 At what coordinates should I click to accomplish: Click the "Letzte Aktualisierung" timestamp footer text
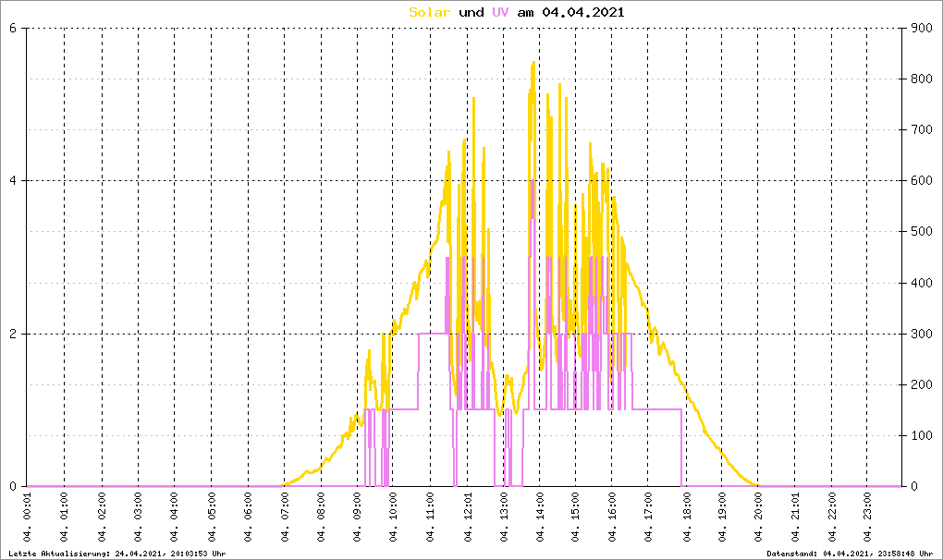click(117, 554)
